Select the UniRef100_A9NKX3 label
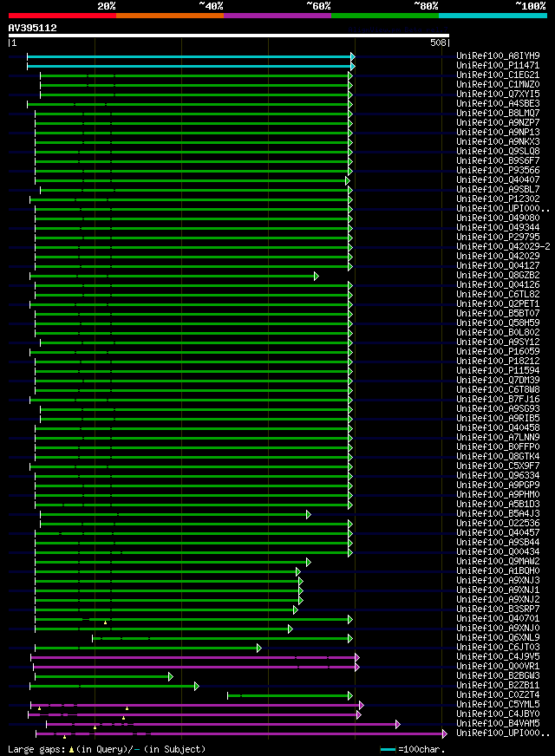Screen dimensions: 555x756 click(498, 142)
